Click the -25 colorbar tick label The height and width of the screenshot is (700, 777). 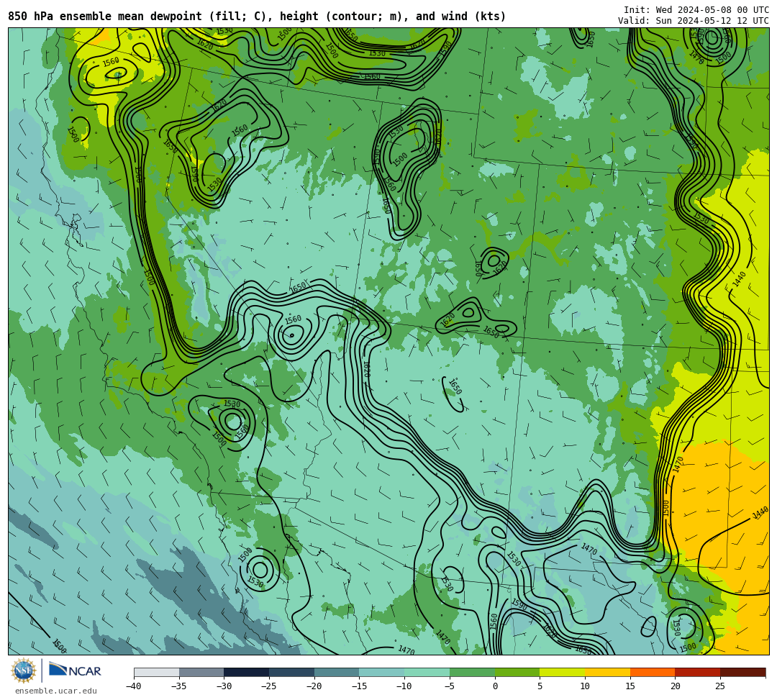269,686
